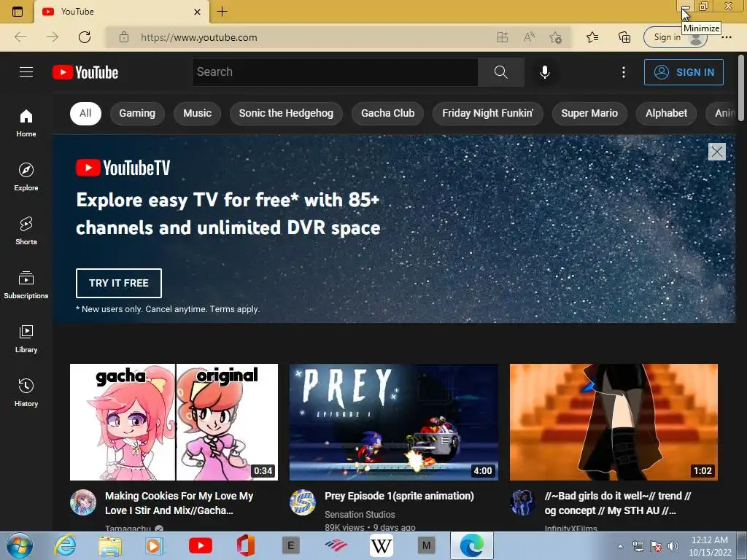Open the Bad girls do it well title
The image size is (747, 560).
tap(618, 503)
